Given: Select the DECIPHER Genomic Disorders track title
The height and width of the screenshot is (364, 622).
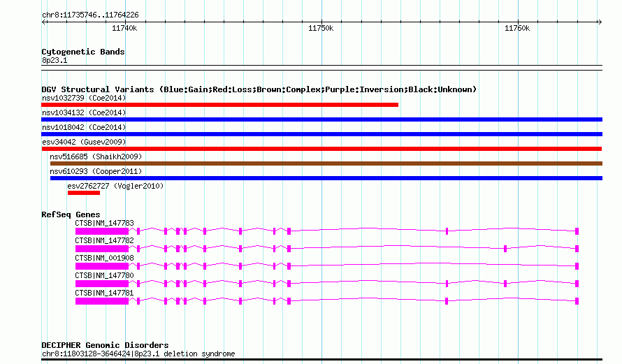Looking at the screenshot, I should (x=105, y=345).
